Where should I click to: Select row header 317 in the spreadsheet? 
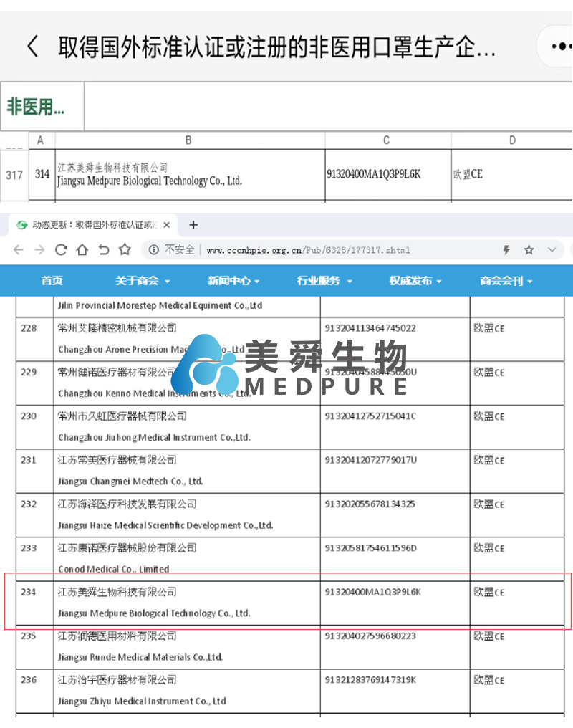click(14, 175)
